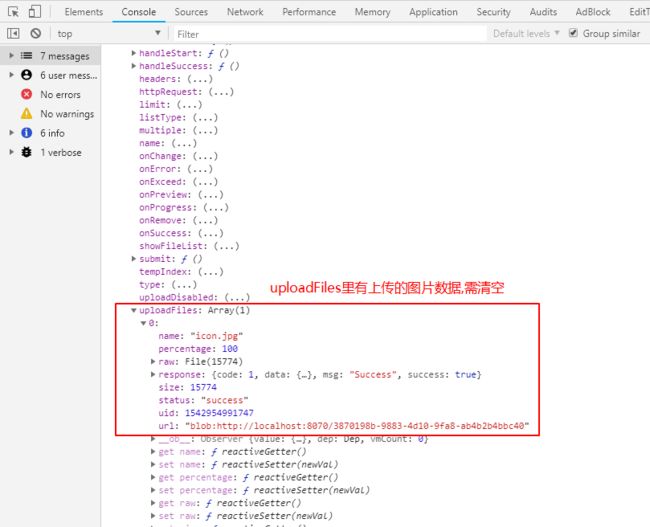Switch to the Security tab

click(x=493, y=12)
